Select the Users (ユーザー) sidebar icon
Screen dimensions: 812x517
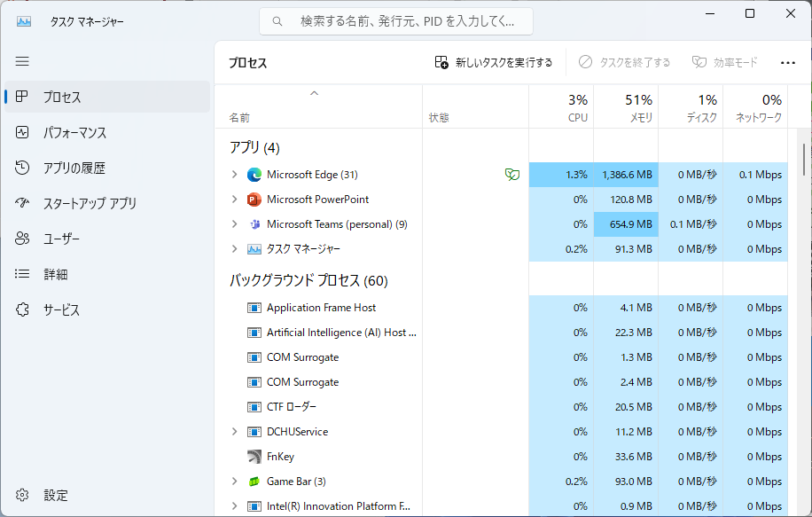pos(22,239)
